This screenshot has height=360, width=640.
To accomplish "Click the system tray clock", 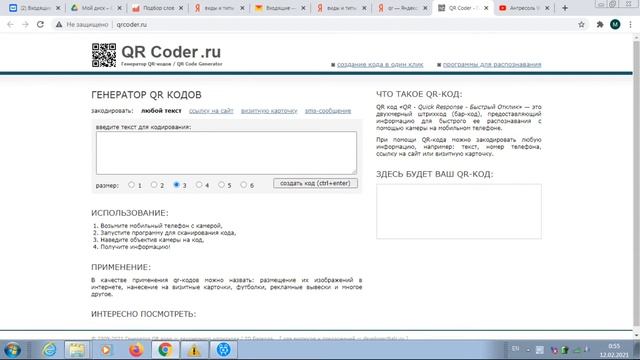I will click(x=613, y=350).
